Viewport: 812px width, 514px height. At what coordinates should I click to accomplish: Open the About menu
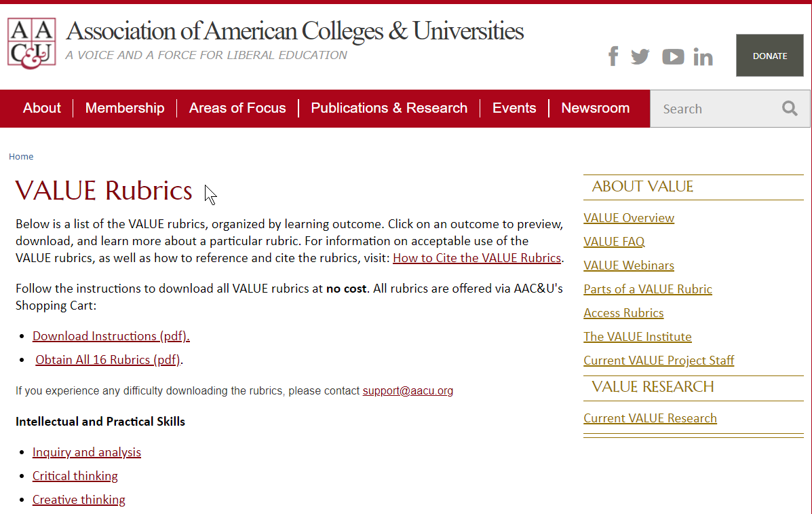(x=42, y=108)
